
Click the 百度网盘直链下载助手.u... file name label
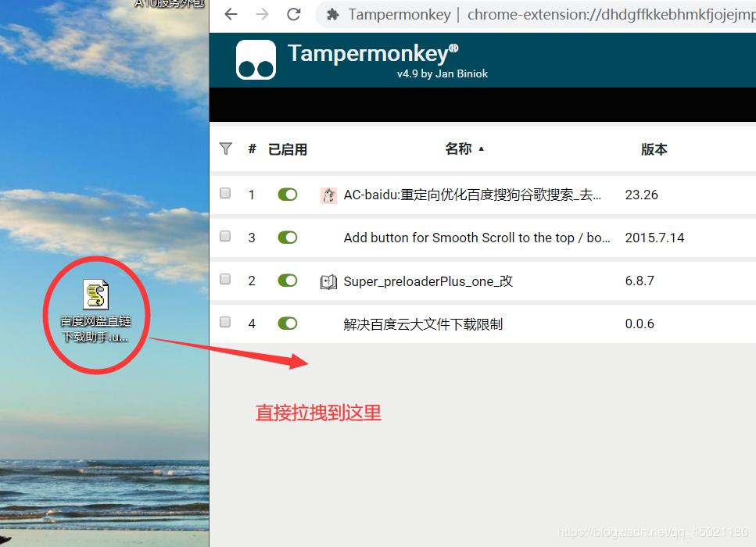[x=95, y=329]
